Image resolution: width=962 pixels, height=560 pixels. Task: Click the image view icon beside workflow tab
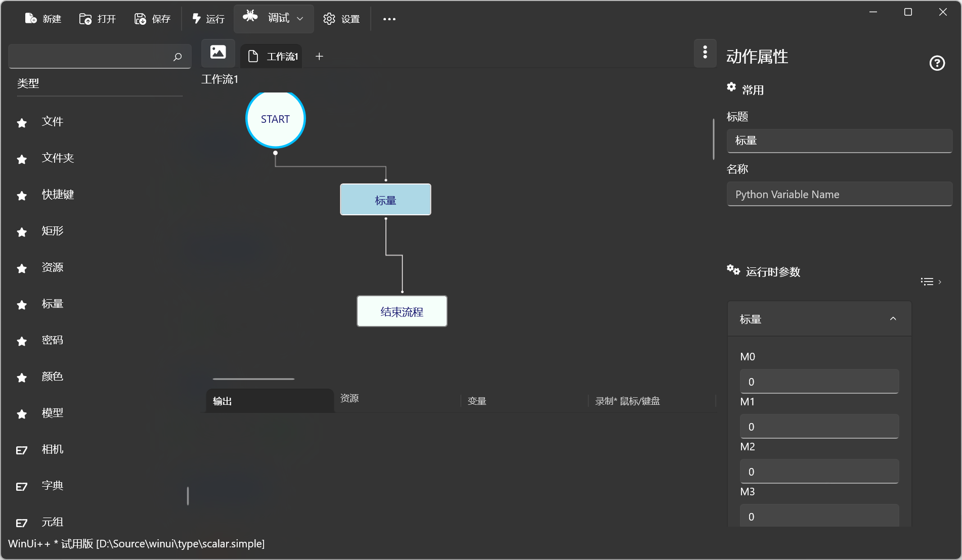(218, 53)
